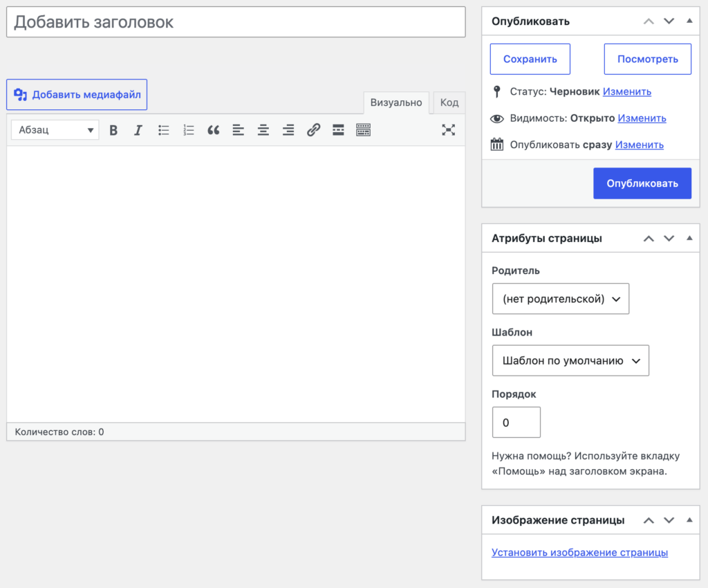Image resolution: width=708 pixels, height=588 pixels.
Task: Insert a bulleted list
Action: 163,131
